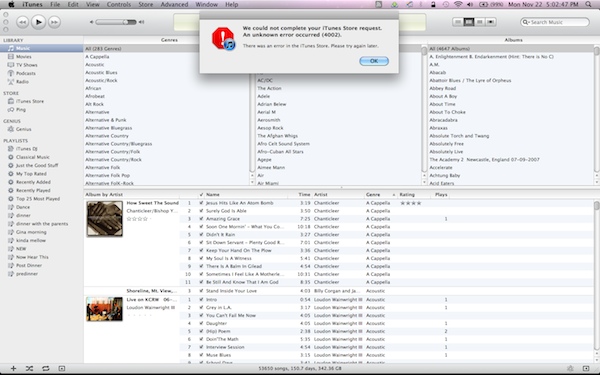This screenshot has width=600, height=375.
Task: Click the Wi-Fi status menu icon
Action: [458, 5]
